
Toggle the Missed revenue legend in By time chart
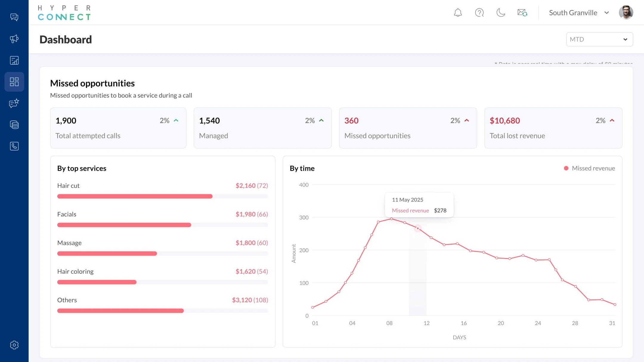pyautogui.click(x=589, y=168)
